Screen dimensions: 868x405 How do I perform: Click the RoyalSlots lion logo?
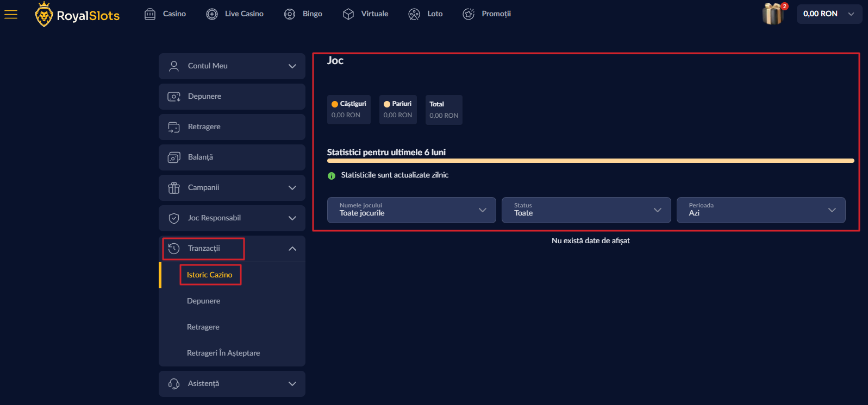(x=44, y=15)
